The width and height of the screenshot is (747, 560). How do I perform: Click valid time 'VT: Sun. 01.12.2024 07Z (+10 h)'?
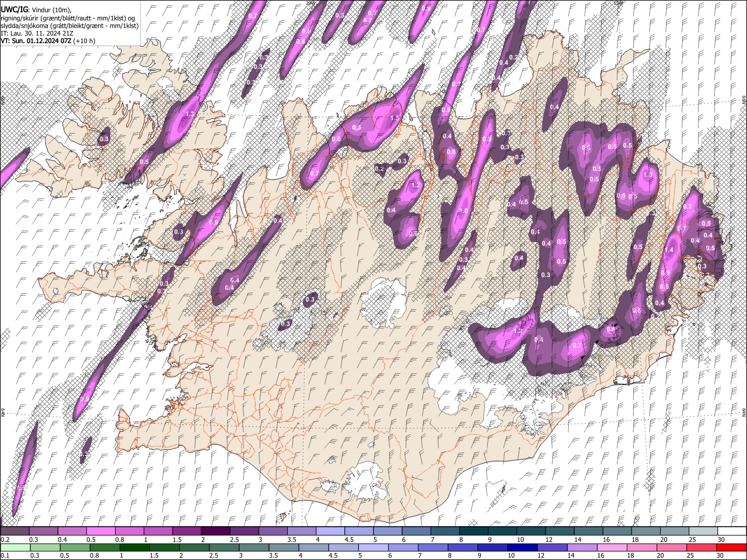click(48, 41)
